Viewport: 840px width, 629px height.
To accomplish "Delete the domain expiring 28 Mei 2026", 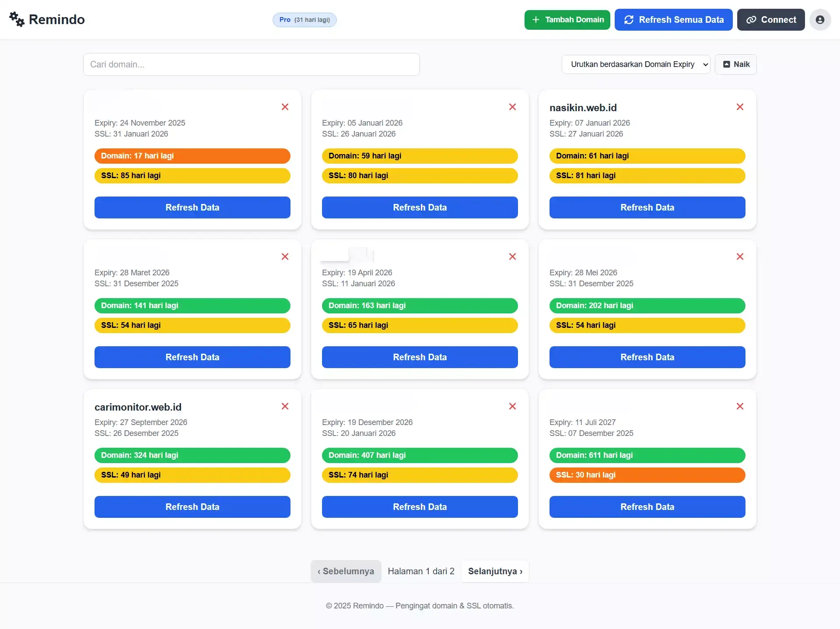I will (740, 257).
